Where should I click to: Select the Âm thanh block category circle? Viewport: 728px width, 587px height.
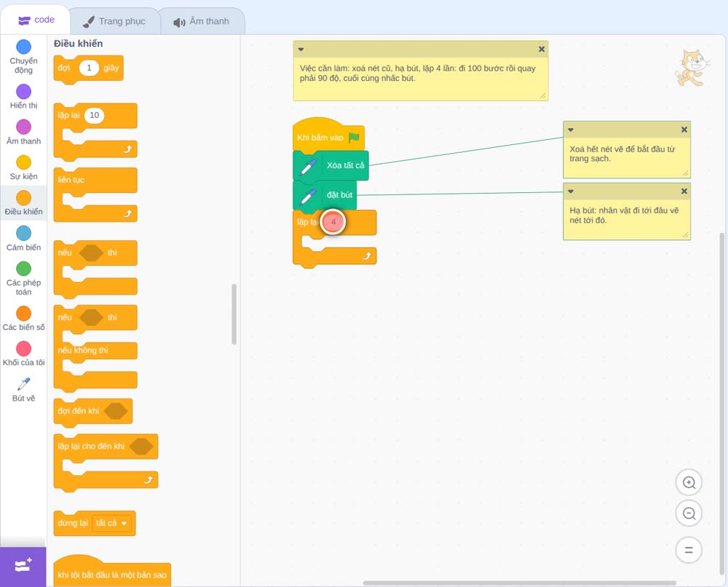pos(24,126)
